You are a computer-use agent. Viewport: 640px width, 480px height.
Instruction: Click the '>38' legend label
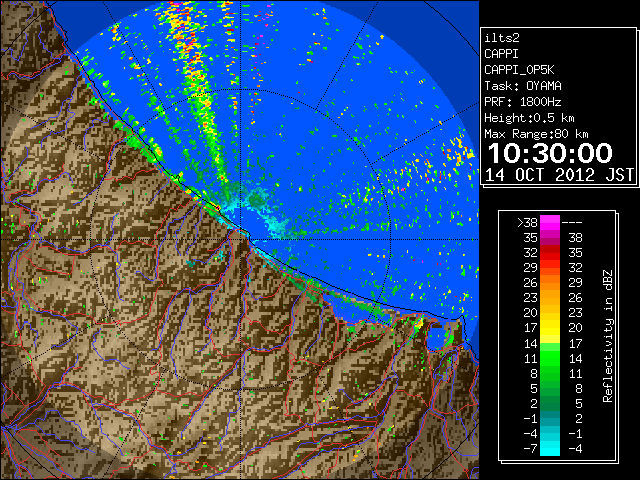527,223
